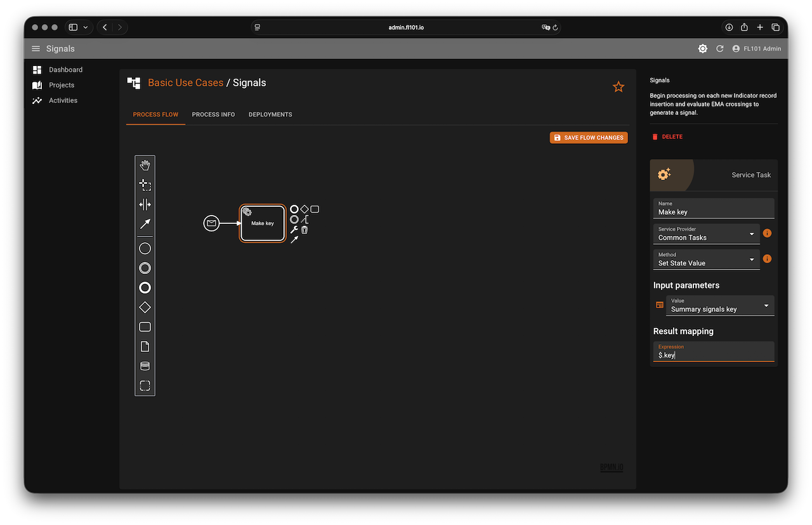Select the data store reference shape
Screen dimensions: 812x525
coord(145,366)
